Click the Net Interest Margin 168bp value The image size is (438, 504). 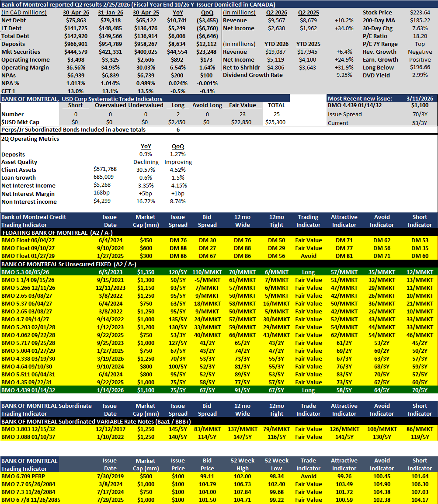coord(101,192)
